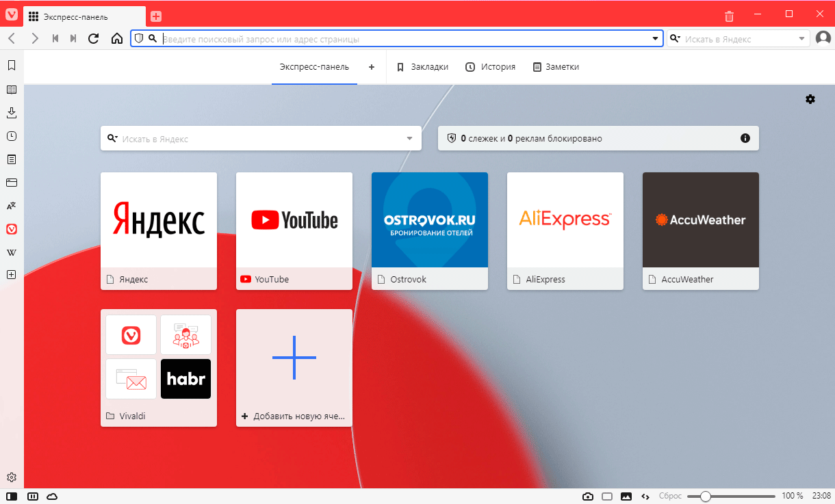Rewind to first page in history
The width and height of the screenshot is (835, 504).
point(55,39)
